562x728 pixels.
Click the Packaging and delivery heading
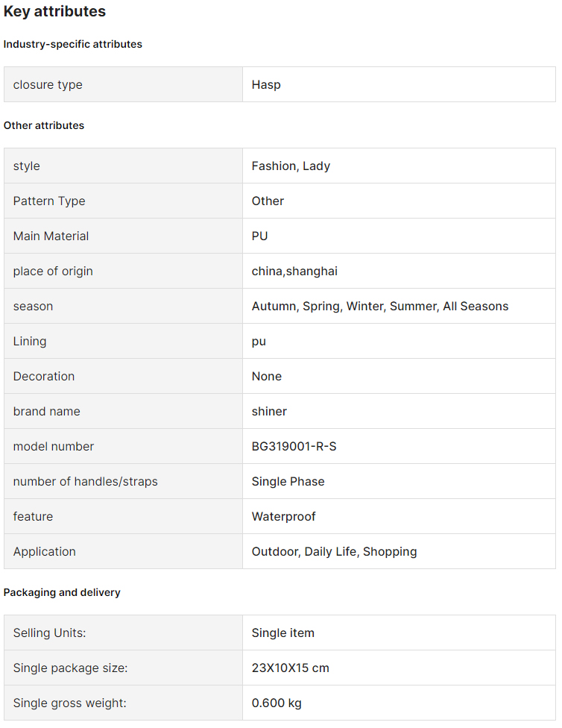click(62, 592)
